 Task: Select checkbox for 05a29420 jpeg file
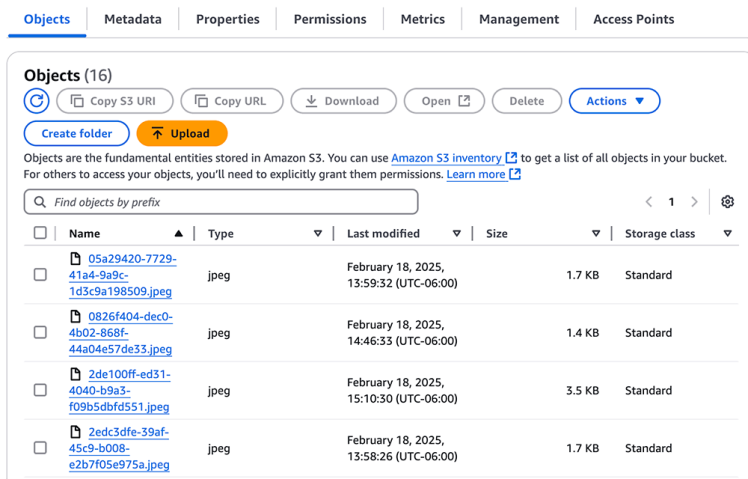pyautogui.click(x=40, y=275)
